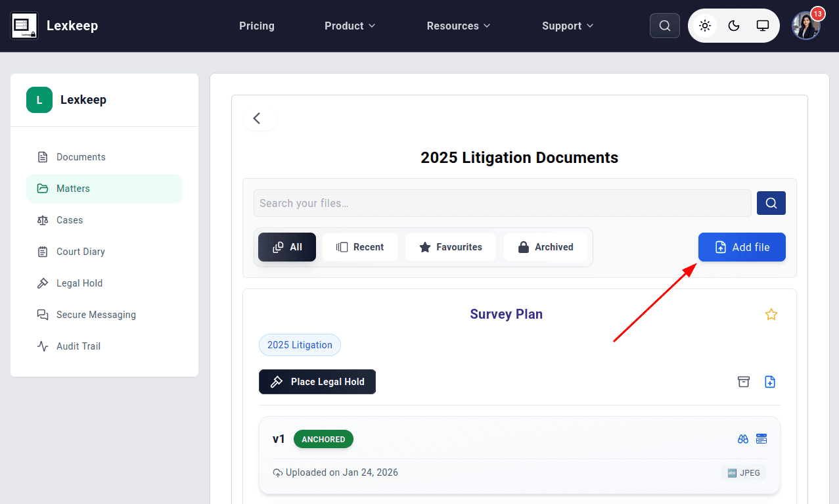Open Legal Hold in the sidebar
Viewport: 839px width, 504px height.
[104, 283]
